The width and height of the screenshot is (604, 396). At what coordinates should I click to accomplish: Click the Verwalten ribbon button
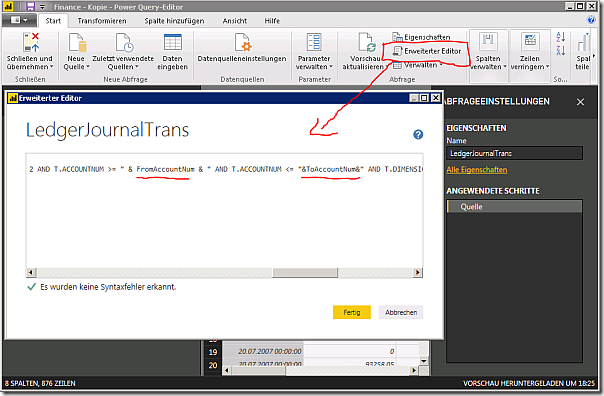click(418, 65)
